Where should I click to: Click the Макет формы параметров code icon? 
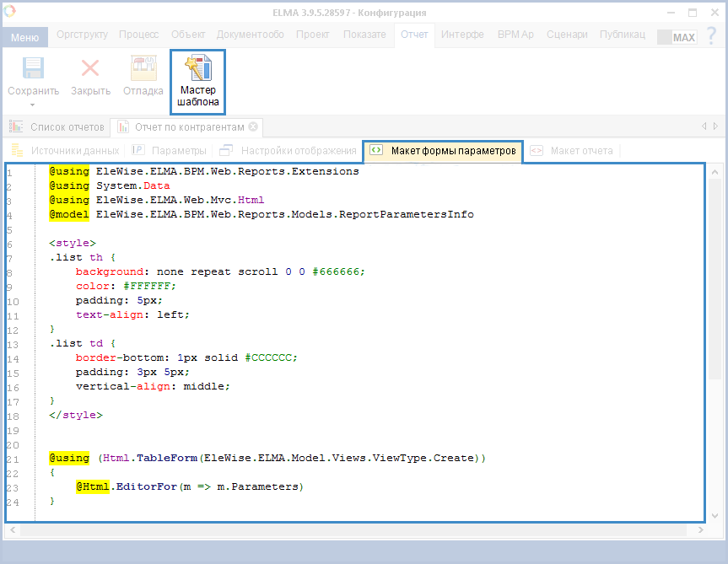tap(376, 150)
